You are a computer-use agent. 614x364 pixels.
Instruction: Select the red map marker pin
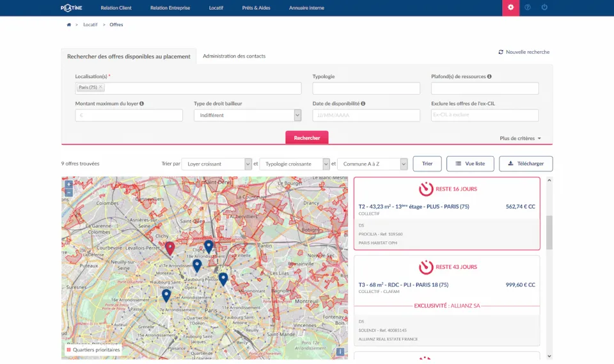tap(169, 247)
